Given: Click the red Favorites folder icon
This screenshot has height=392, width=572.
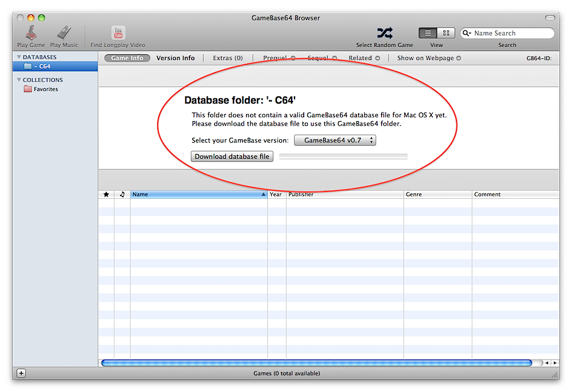Looking at the screenshot, I should (27, 89).
